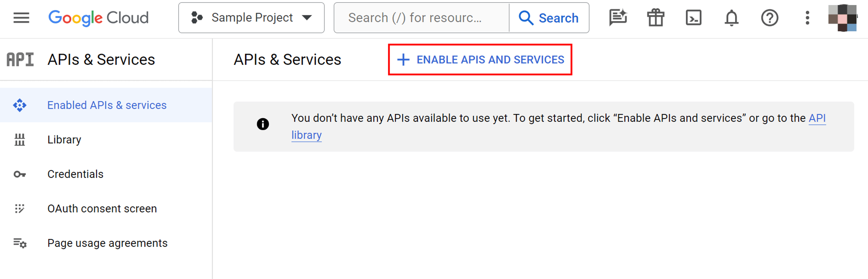This screenshot has width=868, height=279.
Task: Open the Sample Project selector dropdown
Action: tap(251, 18)
